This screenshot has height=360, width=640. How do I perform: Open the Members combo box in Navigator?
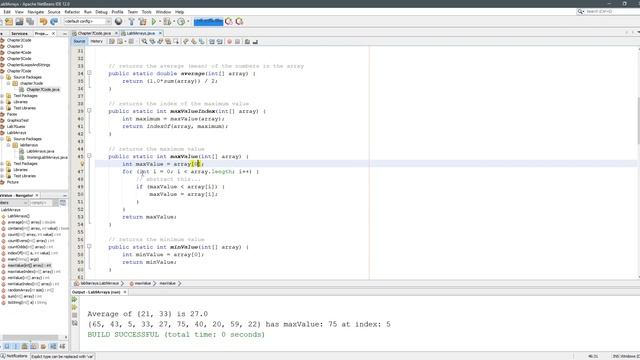coord(14,202)
